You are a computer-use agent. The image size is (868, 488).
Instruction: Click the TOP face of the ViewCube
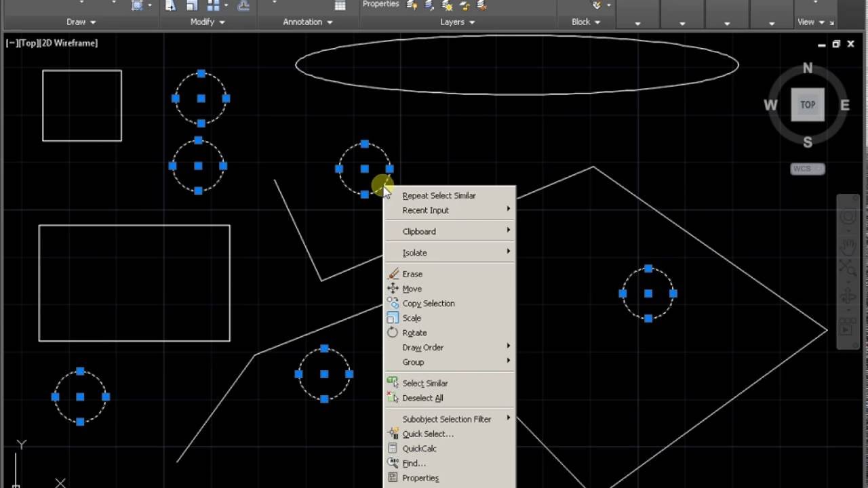808,105
